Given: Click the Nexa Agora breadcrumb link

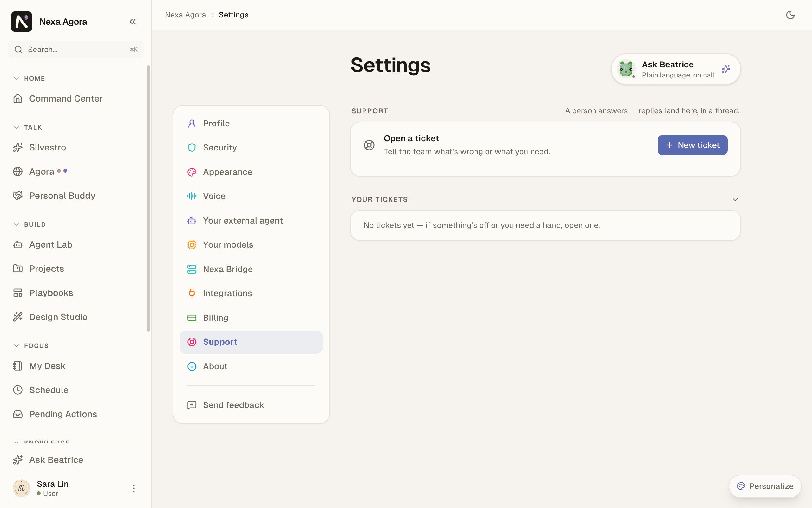Looking at the screenshot, I should click(185, 15).
